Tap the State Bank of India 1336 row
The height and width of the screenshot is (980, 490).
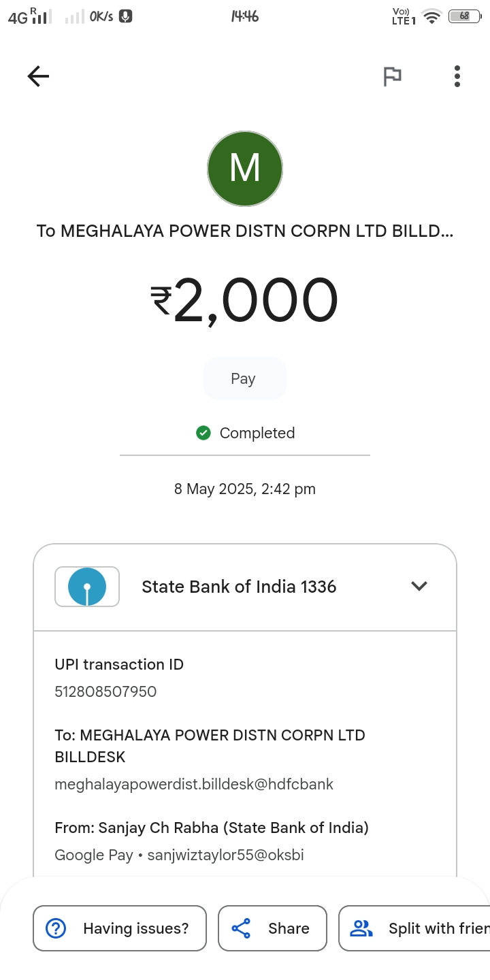click(x=239, y=587)
